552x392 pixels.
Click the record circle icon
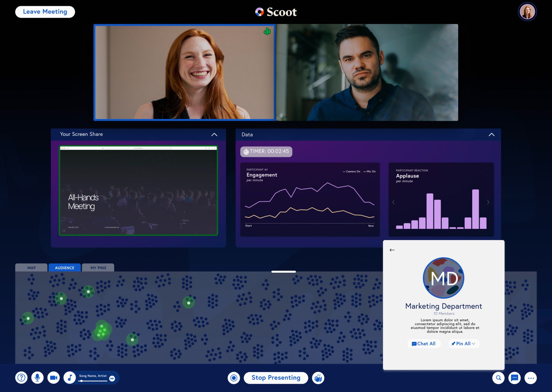click(x=234, y=378)
